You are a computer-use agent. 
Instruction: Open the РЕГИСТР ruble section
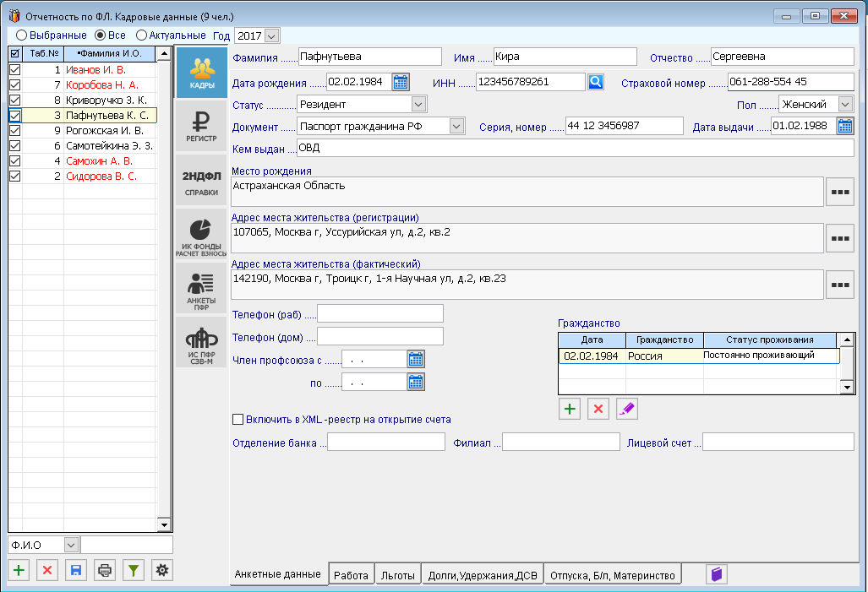pyautogui.click(x=201, y=127)
